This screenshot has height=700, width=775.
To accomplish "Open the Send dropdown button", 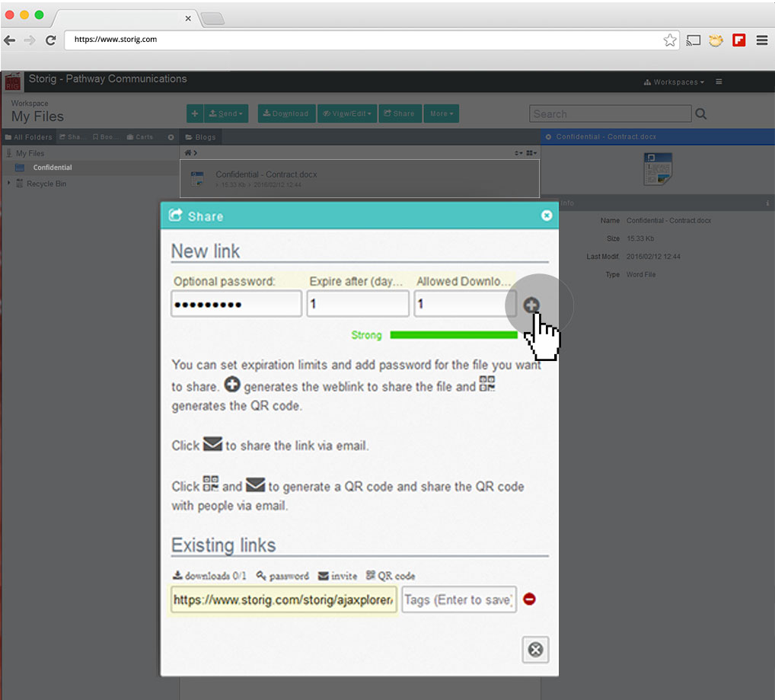I will point(226,113).
